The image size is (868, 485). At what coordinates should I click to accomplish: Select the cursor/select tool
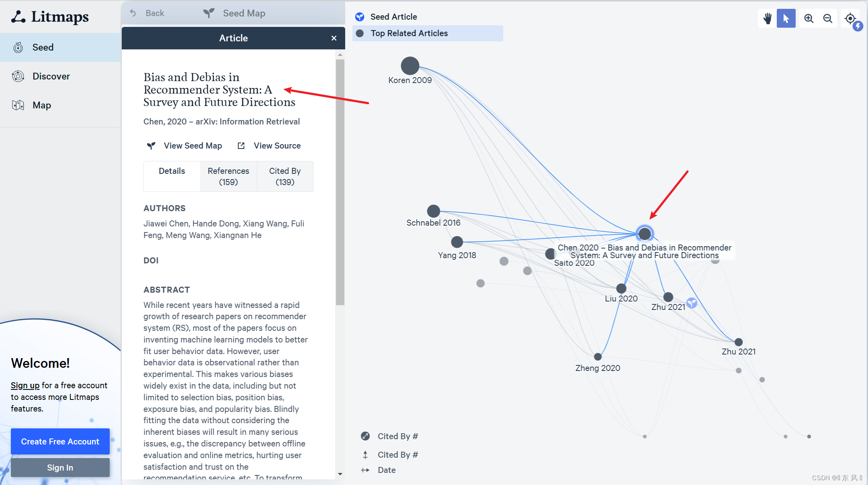click(x=786, y=17)
